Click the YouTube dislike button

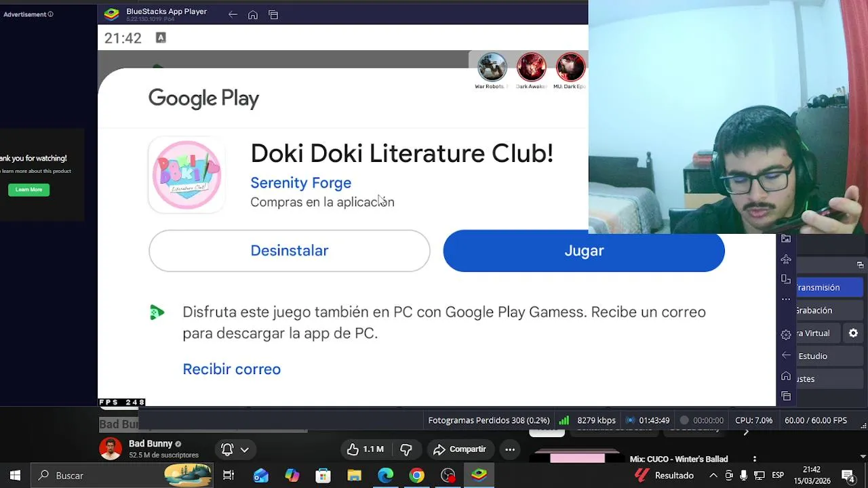406,449
